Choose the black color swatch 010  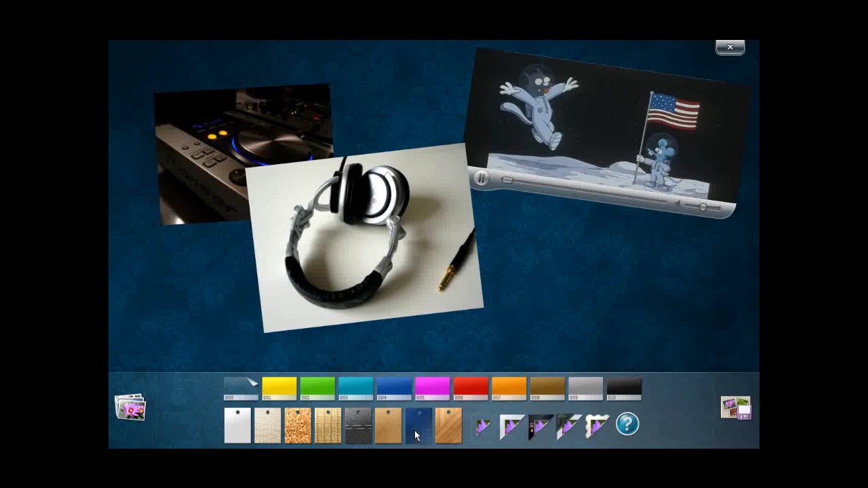[624, 389]
